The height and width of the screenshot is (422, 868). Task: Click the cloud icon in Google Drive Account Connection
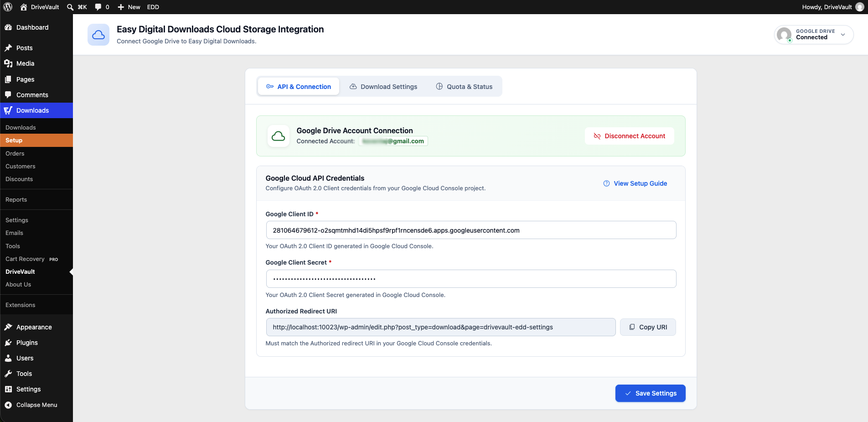point(279,136)
